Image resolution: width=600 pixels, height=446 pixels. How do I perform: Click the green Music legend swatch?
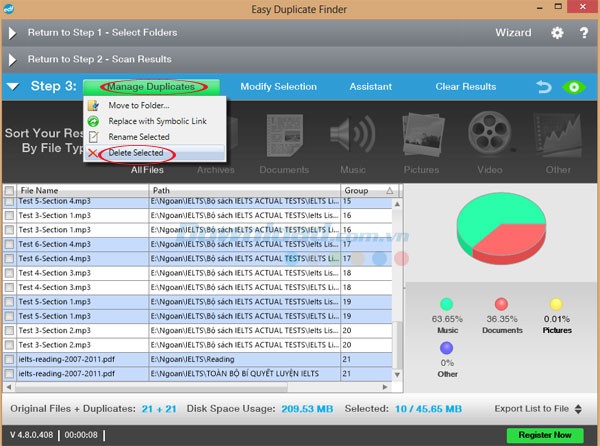446,304
